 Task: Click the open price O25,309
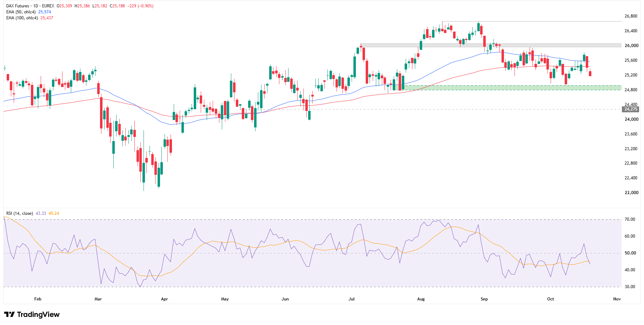pos(64,6)
